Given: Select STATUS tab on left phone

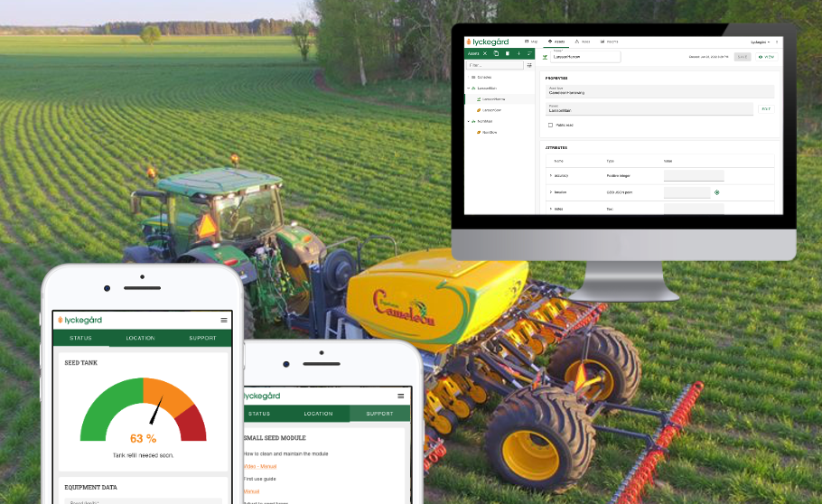Looking at the screenshot, I should tap(80, 339).
